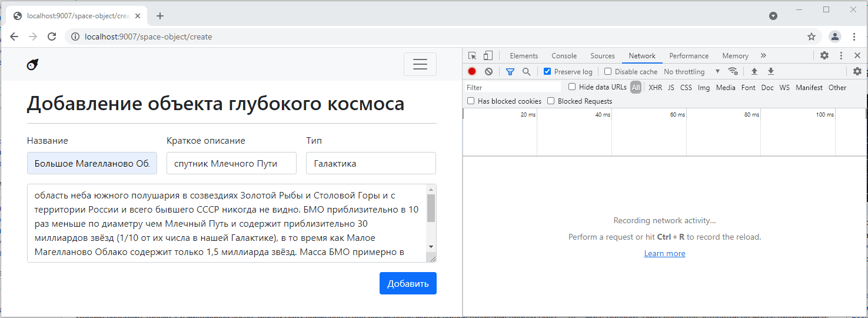
Task: Click the import HAR file upload icon
Action: [x=754, y=71]
